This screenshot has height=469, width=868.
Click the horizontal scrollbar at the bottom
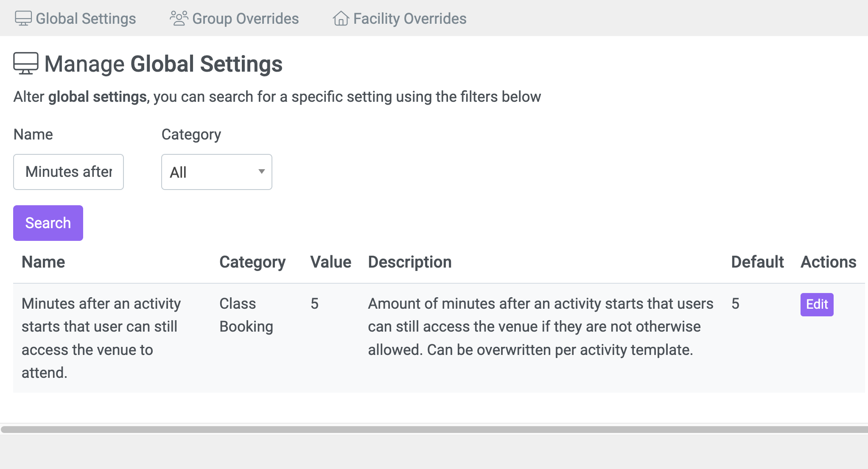tap(434, 430)
